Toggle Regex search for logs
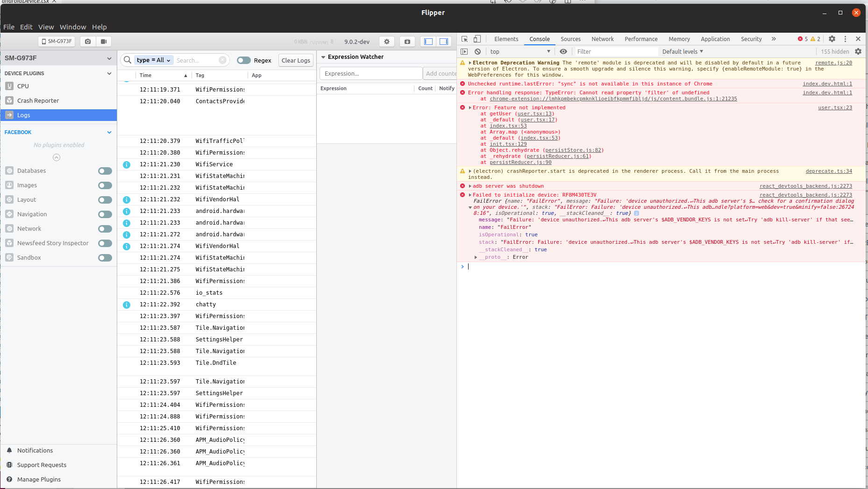Screen dimensions: 868x489 point(244,60)
